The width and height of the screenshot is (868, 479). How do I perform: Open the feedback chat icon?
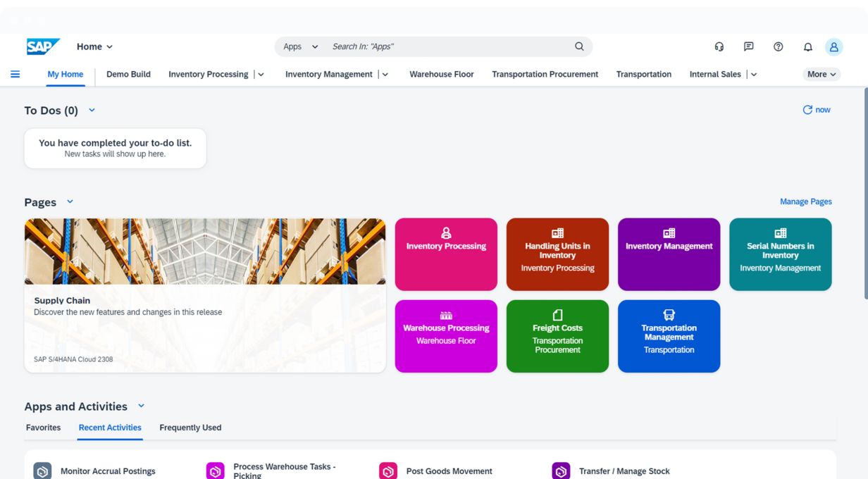[748, 46]
